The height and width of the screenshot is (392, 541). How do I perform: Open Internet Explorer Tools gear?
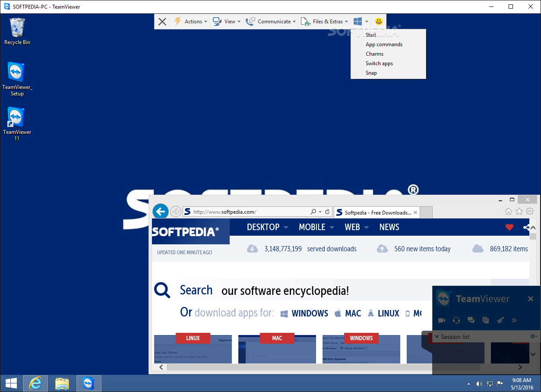tap(529, 212)
